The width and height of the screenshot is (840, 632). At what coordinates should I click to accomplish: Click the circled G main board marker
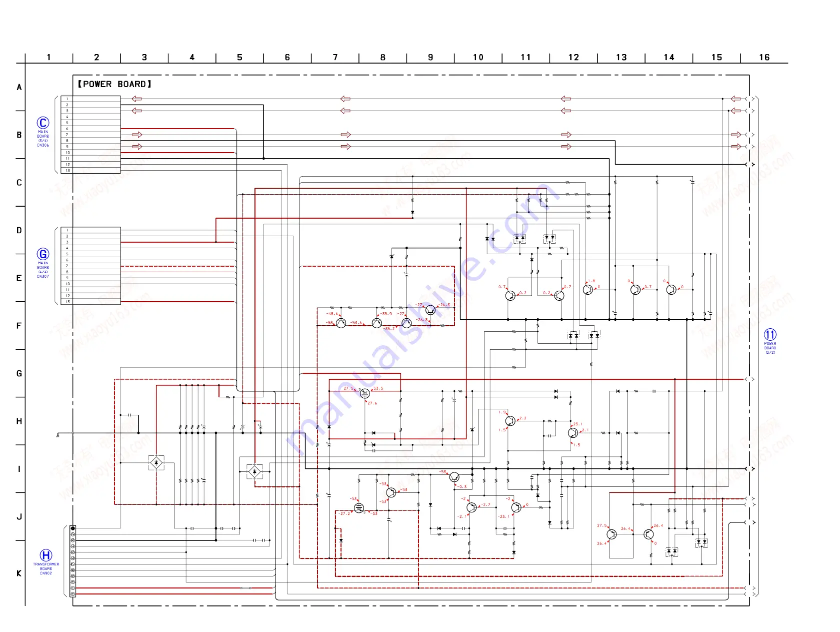(x=43, y=254)
